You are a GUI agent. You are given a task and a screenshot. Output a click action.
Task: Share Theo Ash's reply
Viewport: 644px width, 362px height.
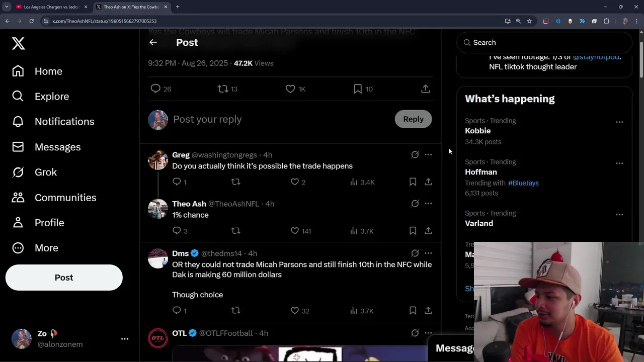click(x=428, y=231)
